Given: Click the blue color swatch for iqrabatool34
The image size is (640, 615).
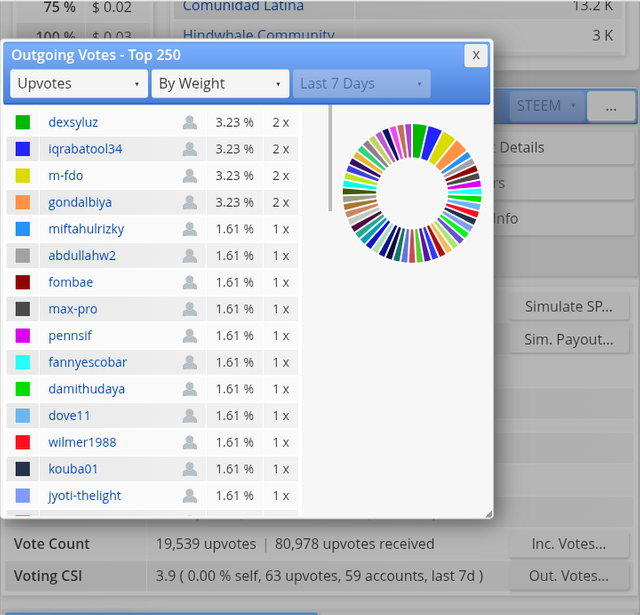Looking at the screenshot, I should [23, 149].
